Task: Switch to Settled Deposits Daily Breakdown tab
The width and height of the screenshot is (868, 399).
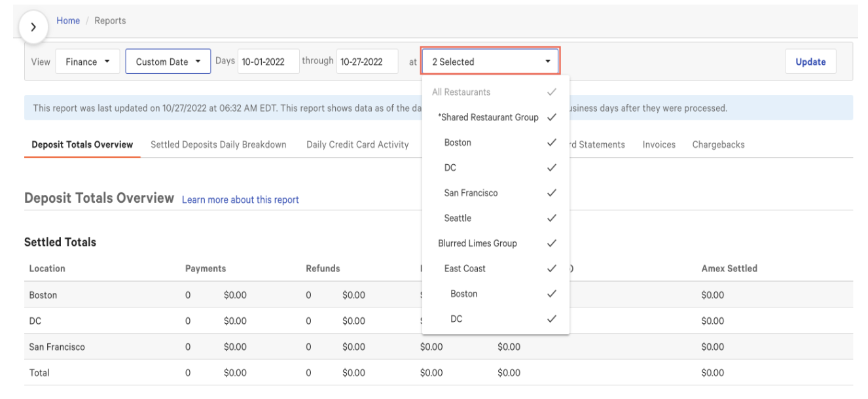Action: 218,145
